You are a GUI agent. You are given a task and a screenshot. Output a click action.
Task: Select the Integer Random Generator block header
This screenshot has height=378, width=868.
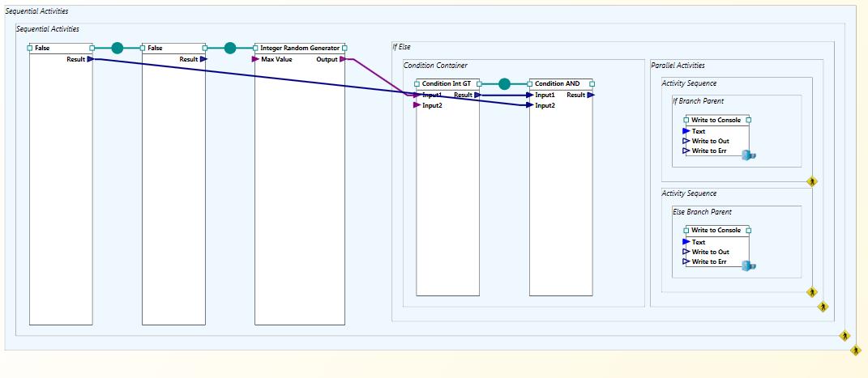(x=300, y=48)
